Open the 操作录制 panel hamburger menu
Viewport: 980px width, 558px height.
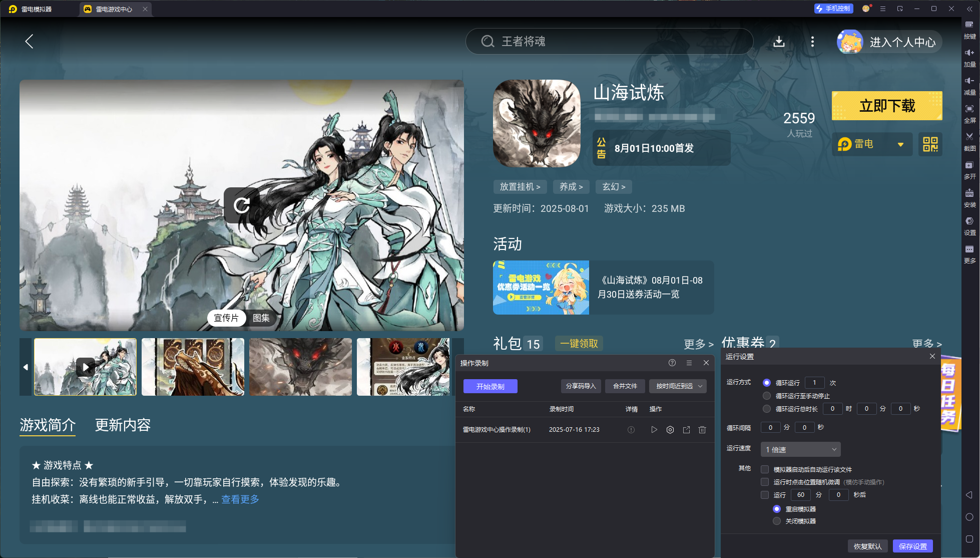pyautogui.click(x=689, y=363)
